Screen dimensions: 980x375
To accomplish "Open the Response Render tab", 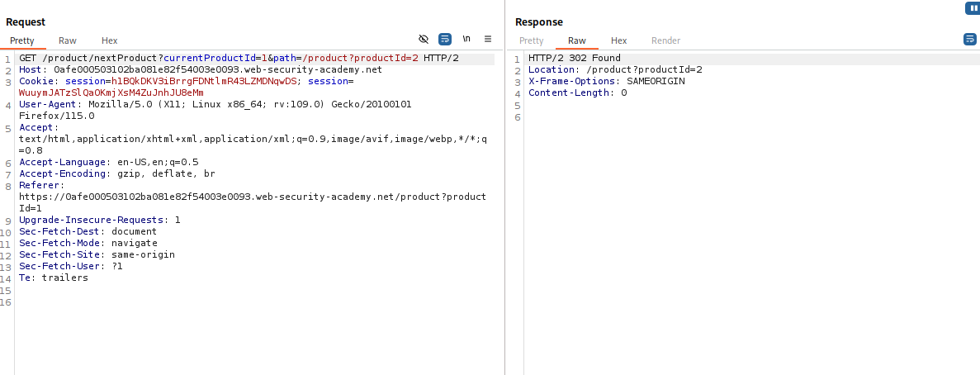I will click(x=665, y=40).
